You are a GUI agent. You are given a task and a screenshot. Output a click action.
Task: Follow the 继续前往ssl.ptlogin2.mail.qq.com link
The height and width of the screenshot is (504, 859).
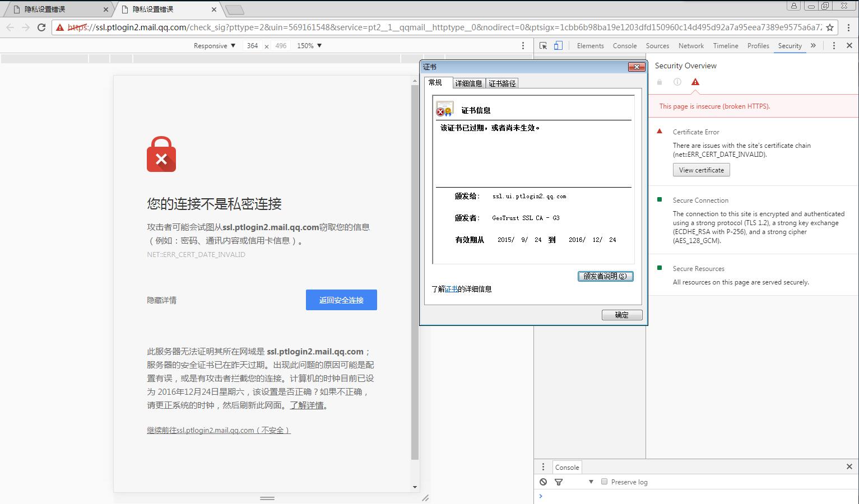(219, 430)
